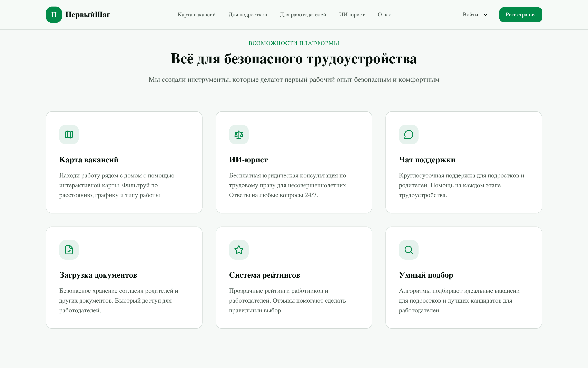Click description Бесплатная юридическая консультация
Viewport: 588px width, 368px height.
[288, 185]
